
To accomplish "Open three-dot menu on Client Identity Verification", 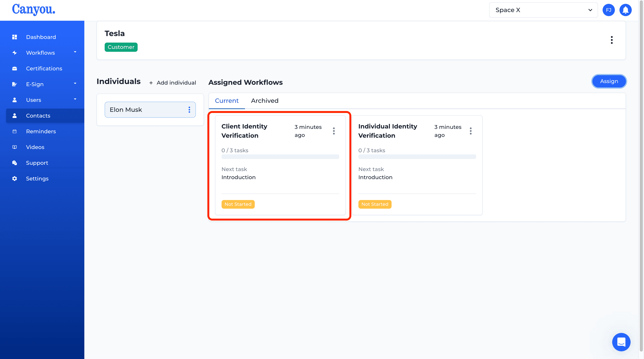I will pos(334,131).
